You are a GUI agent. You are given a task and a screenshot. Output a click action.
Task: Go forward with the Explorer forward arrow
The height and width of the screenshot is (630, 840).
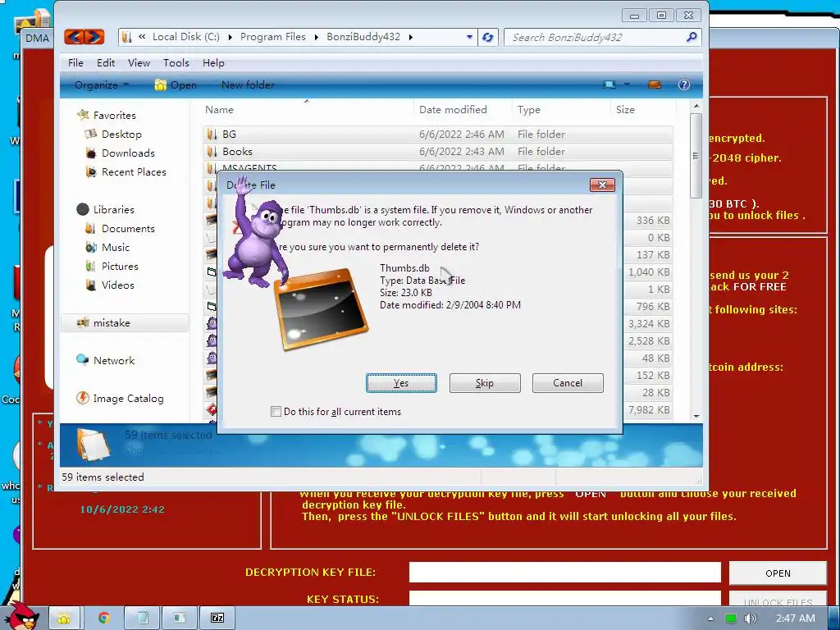(x=94, y=37)
